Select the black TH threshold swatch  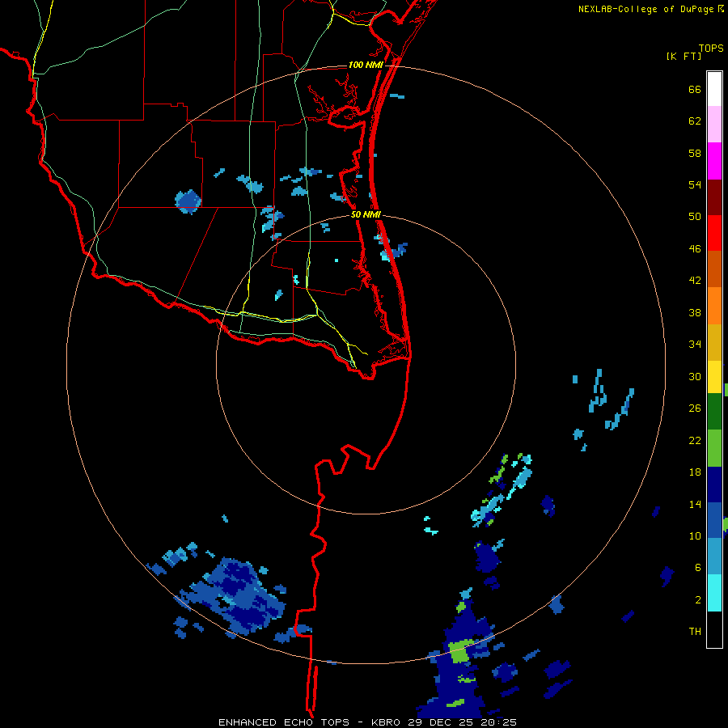[714, 629]
